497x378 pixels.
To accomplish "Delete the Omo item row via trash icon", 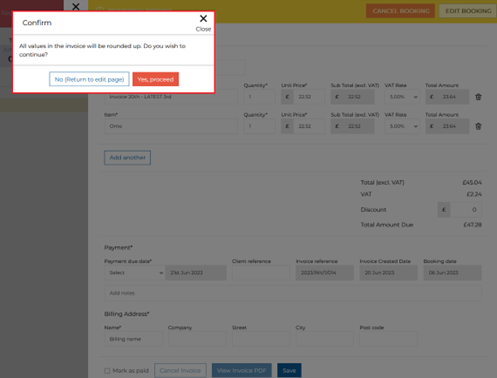I will (478, 126).
